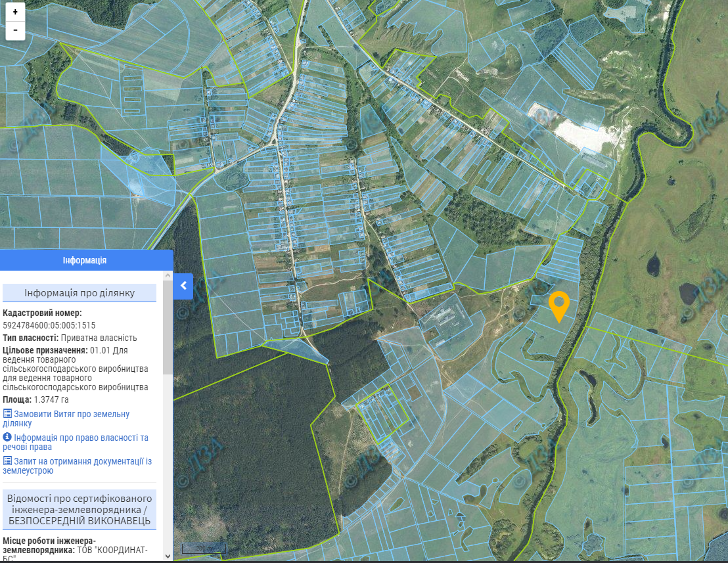Image resolution: width=728 pixels, height=563 pixels.
Task: Click the cadastral number 5924784600:05:005:1515
Action: tap(49, 325)
